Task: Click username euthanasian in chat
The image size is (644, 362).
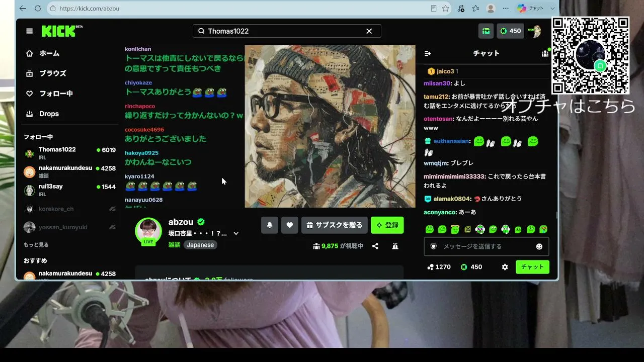Action: 451,141
